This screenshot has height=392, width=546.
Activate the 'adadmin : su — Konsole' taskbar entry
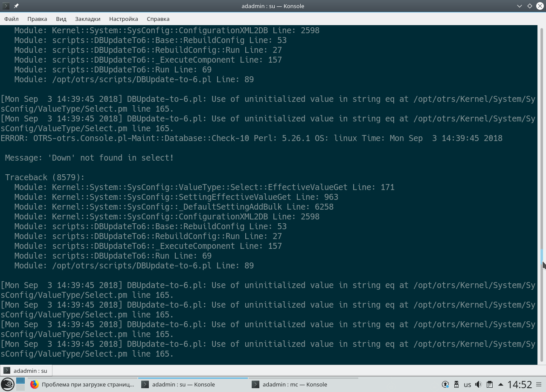(193, 384)
